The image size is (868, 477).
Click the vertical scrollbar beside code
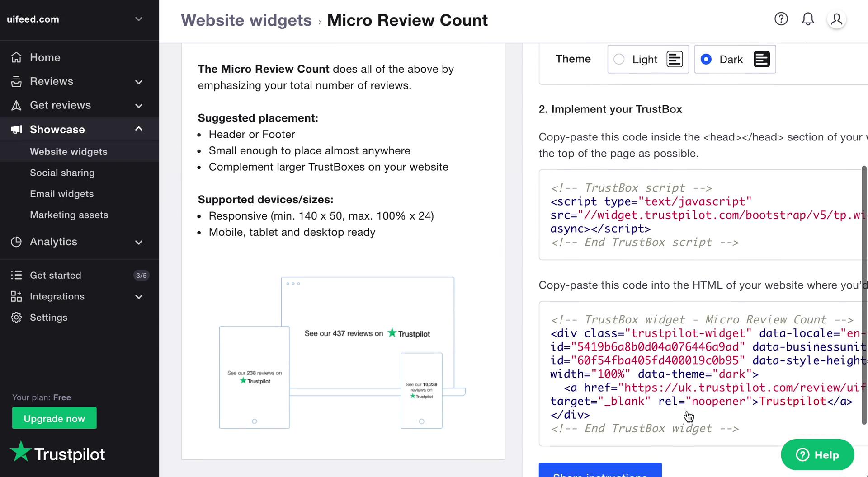click(864, 295)
